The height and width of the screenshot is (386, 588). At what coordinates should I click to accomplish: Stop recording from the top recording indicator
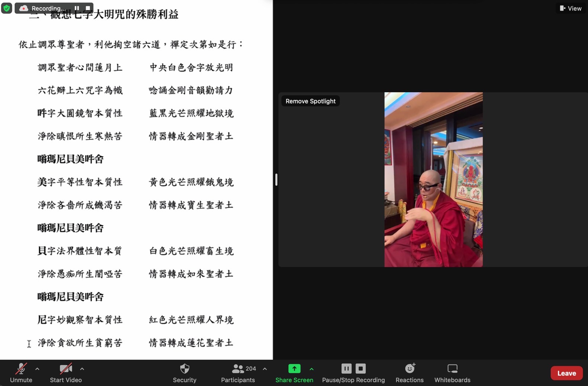(x=88, y=8)
